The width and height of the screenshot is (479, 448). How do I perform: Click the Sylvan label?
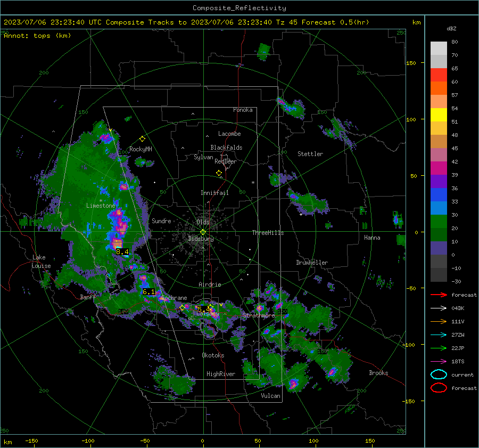[x=203, y=157]
